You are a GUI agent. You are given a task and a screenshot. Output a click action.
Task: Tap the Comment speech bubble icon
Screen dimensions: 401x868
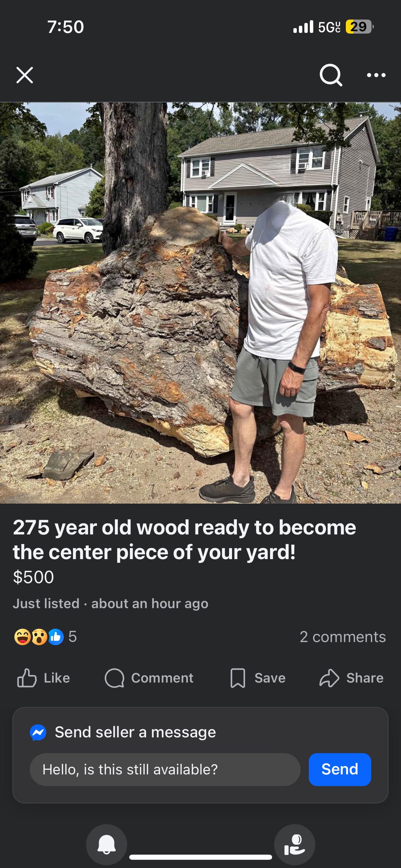pos(114,678)
